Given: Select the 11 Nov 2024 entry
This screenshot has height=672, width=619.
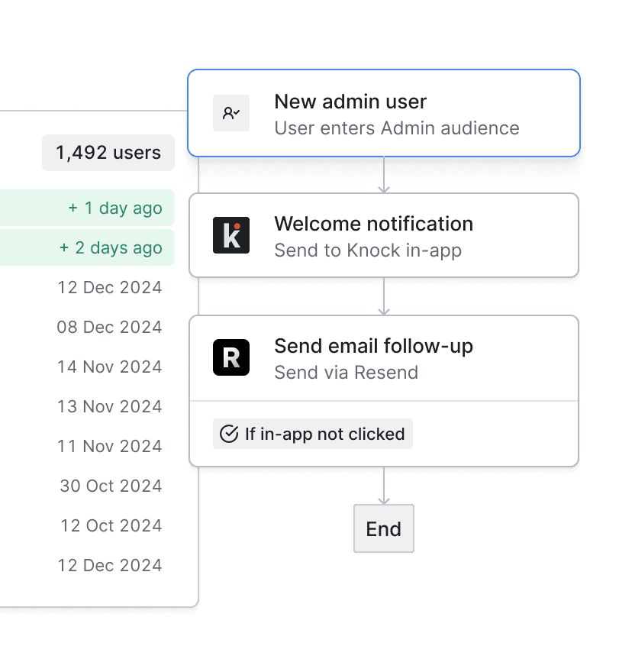Looking at the screenshot, I should [x=109, y=447].
